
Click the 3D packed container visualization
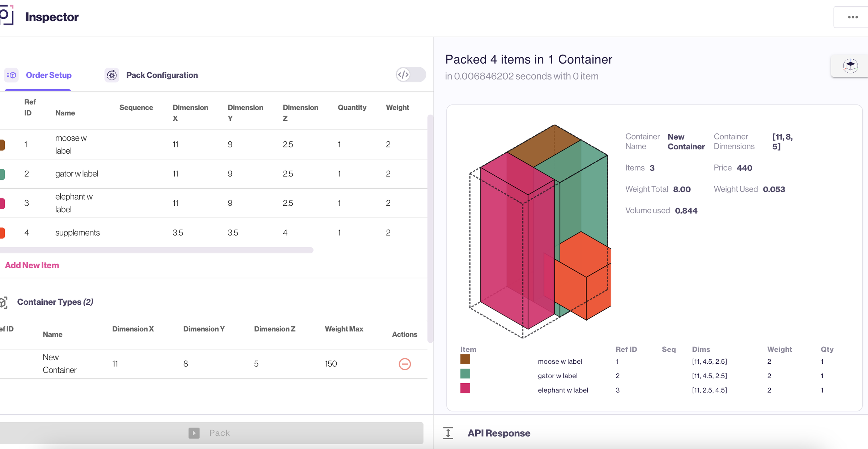click(540, 231)
